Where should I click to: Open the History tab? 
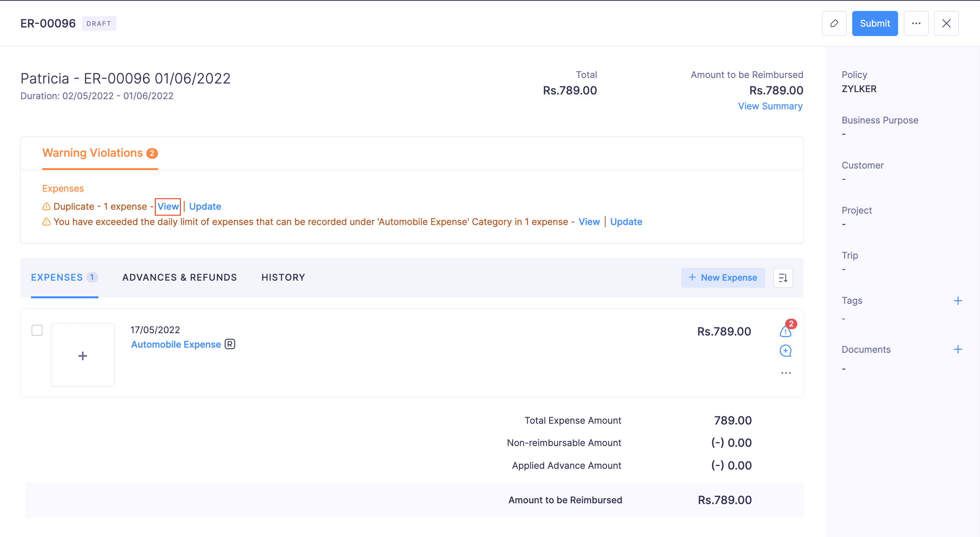(x=283, y=277)
